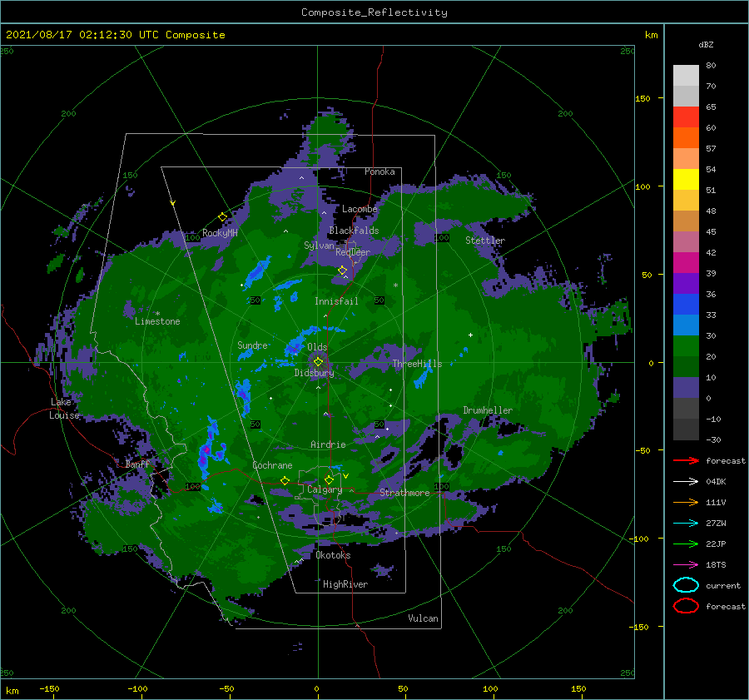Click the yellow diamond marker below RedDeer

pos(343,271)
